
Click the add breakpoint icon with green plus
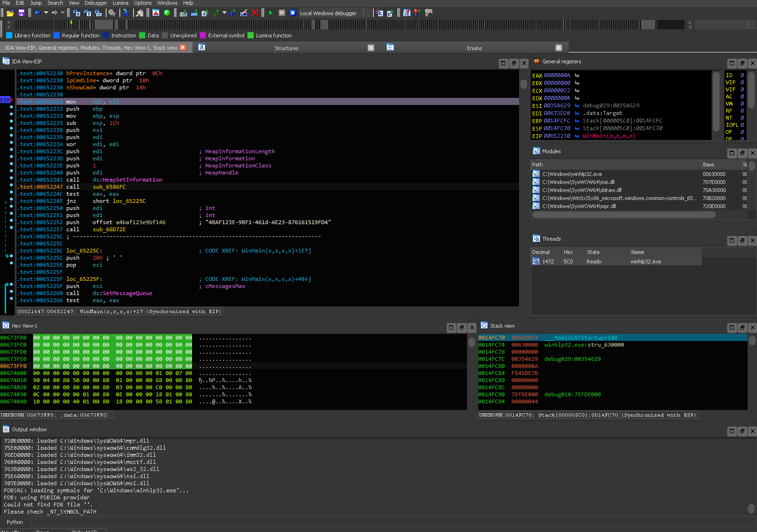coord(417,13)
